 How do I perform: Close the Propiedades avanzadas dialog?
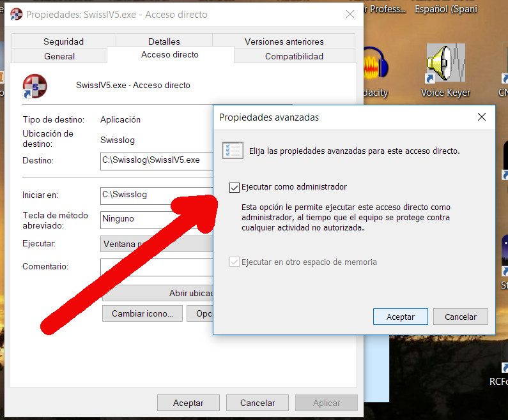481,117
